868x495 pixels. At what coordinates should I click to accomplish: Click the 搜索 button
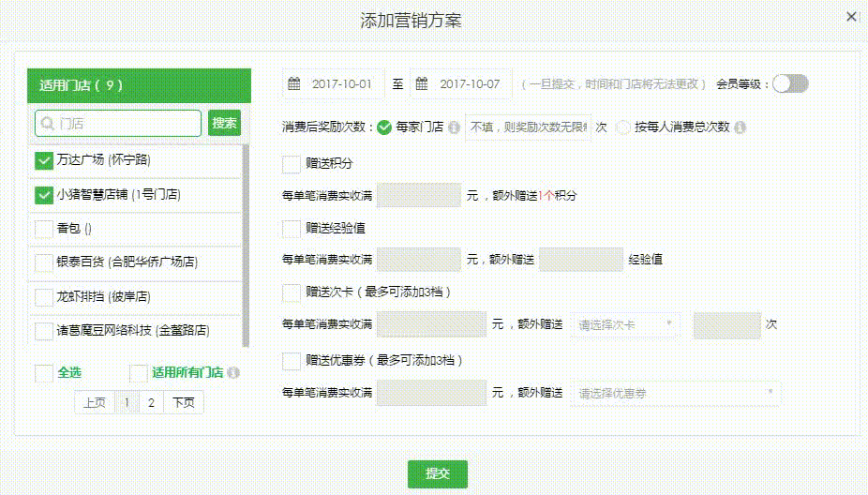pyautogui.click(x=224, y=123)
